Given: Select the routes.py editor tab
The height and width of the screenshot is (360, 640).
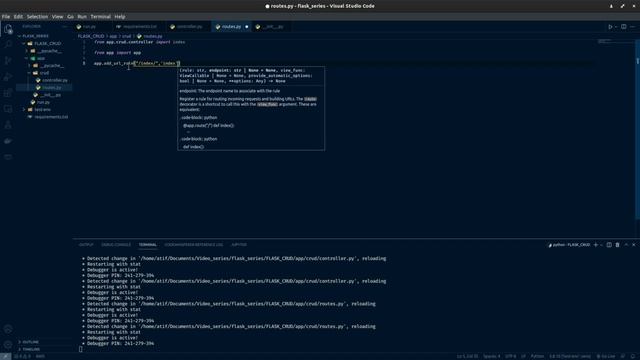Looking at the screenshot, I should 231,27.
